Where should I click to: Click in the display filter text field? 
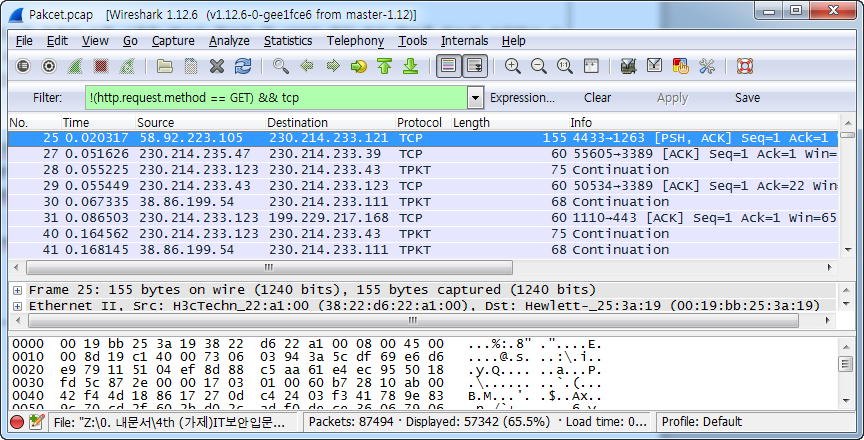point(275,98)
